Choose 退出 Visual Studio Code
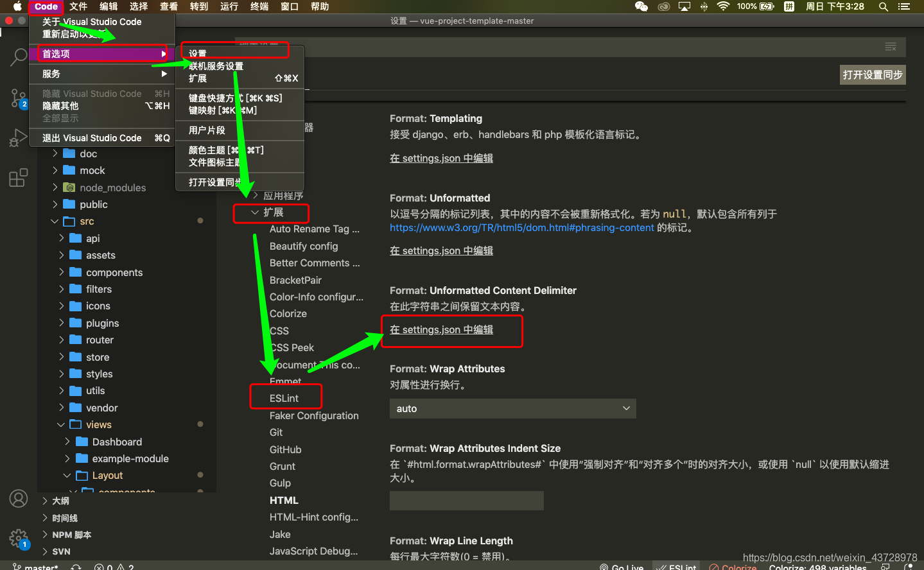The height and width of the screenshot is (570, 924). (x=102, y=138)
